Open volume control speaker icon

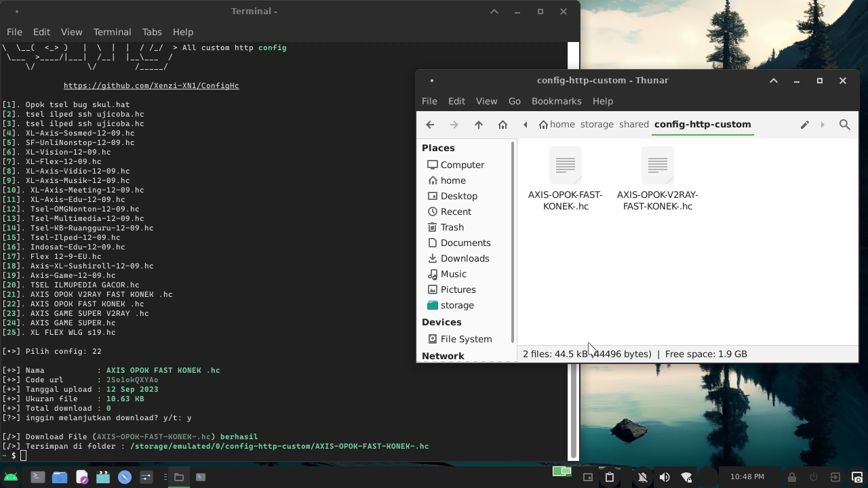(665, 477)
